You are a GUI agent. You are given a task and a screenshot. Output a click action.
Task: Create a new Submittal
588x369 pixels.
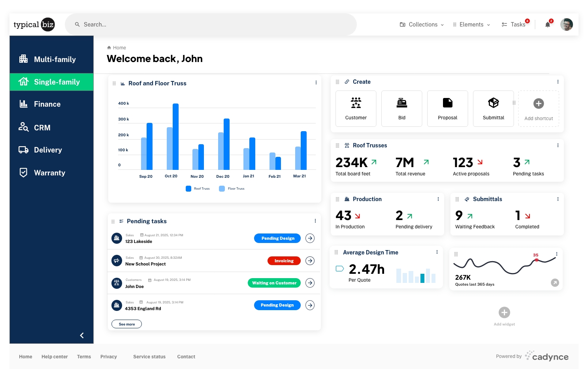(x=494, y=109)
